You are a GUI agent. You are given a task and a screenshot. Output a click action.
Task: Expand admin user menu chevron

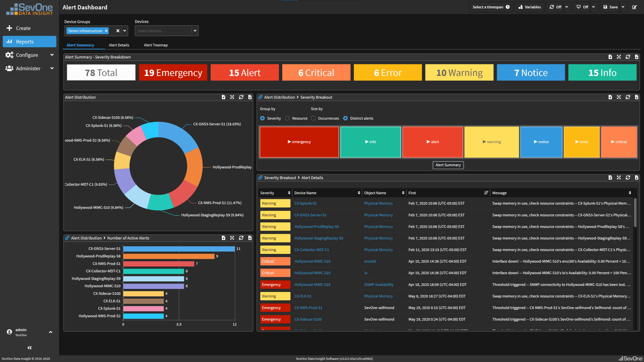(x=51, y=332)
